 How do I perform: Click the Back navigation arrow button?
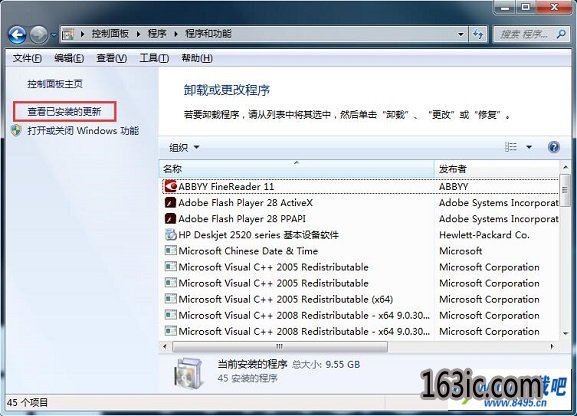pyautogui.click(x=17, y=35)
